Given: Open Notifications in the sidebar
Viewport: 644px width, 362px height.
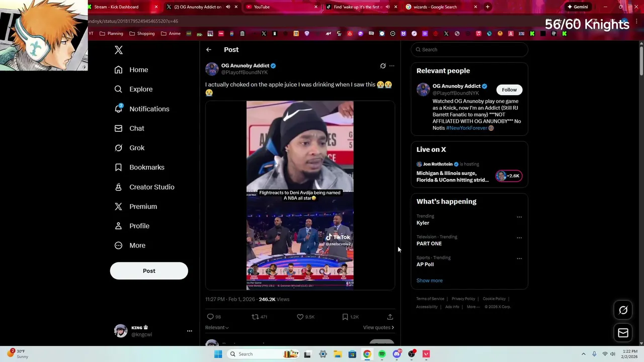Looking at the screenshot, I should [x=142, y=109].
